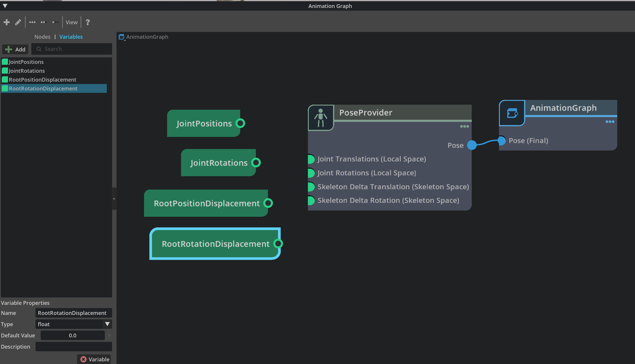The width and height of the screenshot is (635, 364).
Task: Click the plus create-node toolbar icon
Action: point(7,22)
